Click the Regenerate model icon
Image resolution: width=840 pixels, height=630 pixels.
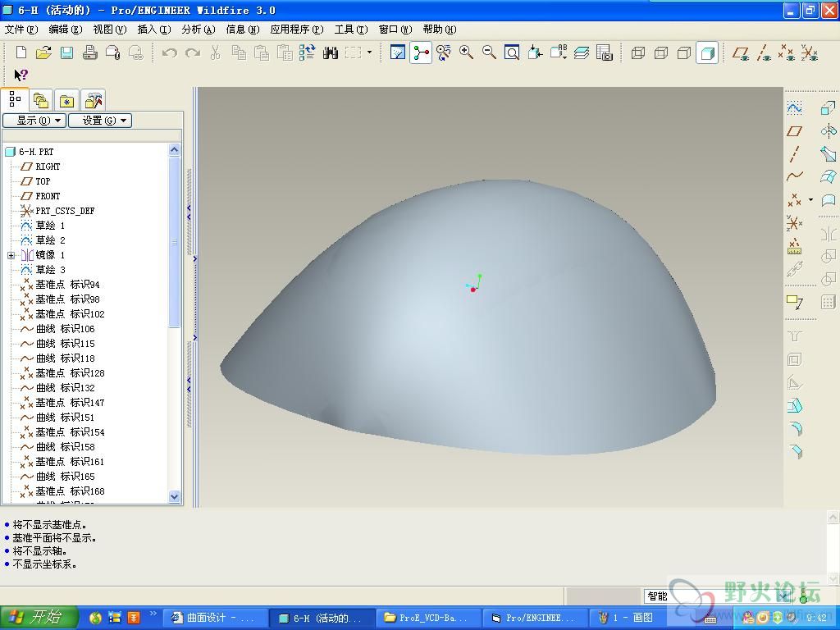click(307, 52)
